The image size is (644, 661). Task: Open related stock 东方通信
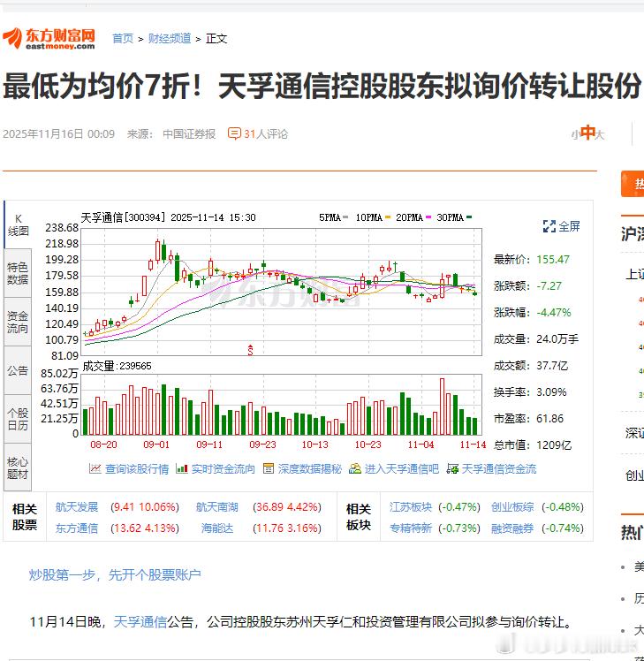[x=77, y=528]
